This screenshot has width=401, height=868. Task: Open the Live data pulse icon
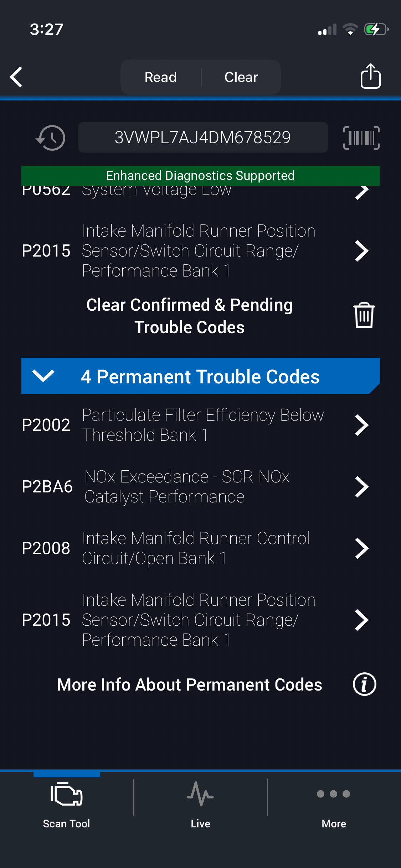(200, 794)
